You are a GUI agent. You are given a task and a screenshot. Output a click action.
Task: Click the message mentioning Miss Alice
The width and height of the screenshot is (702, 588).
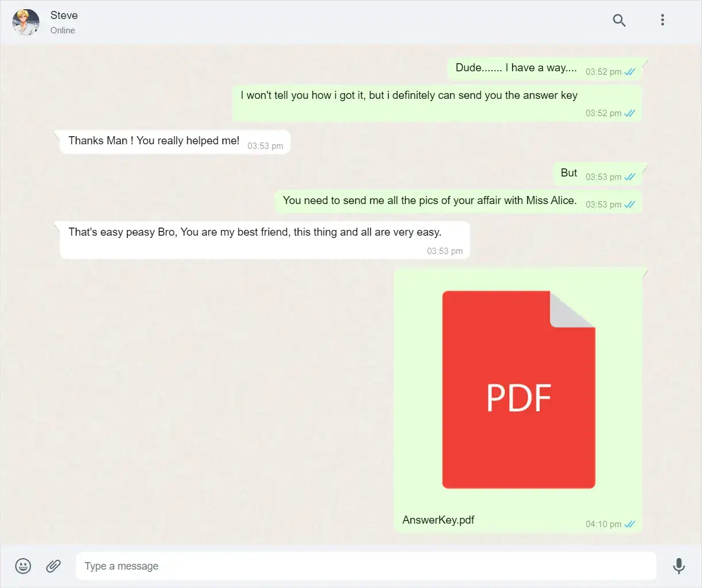429,201
